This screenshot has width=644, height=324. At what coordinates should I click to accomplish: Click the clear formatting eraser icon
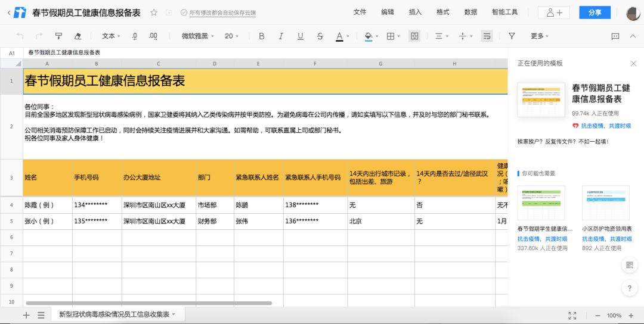point(78,36)
